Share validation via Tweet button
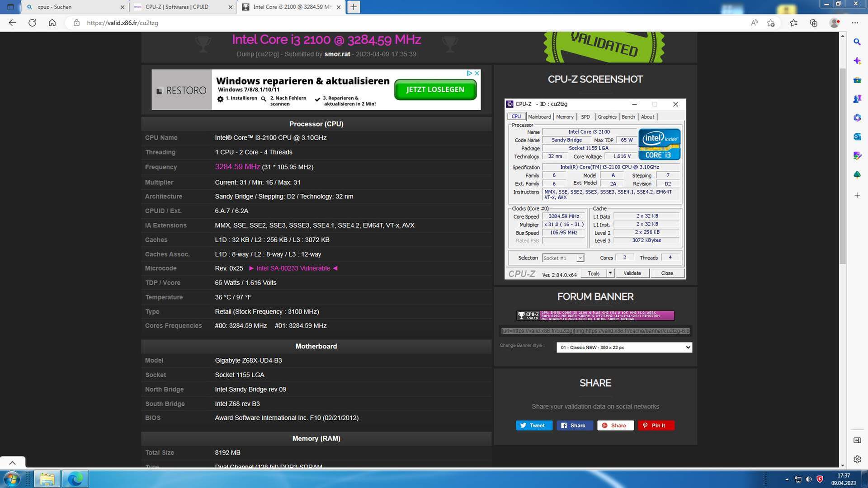The width and height of the screenshot is (868, 488). point(534,425)
